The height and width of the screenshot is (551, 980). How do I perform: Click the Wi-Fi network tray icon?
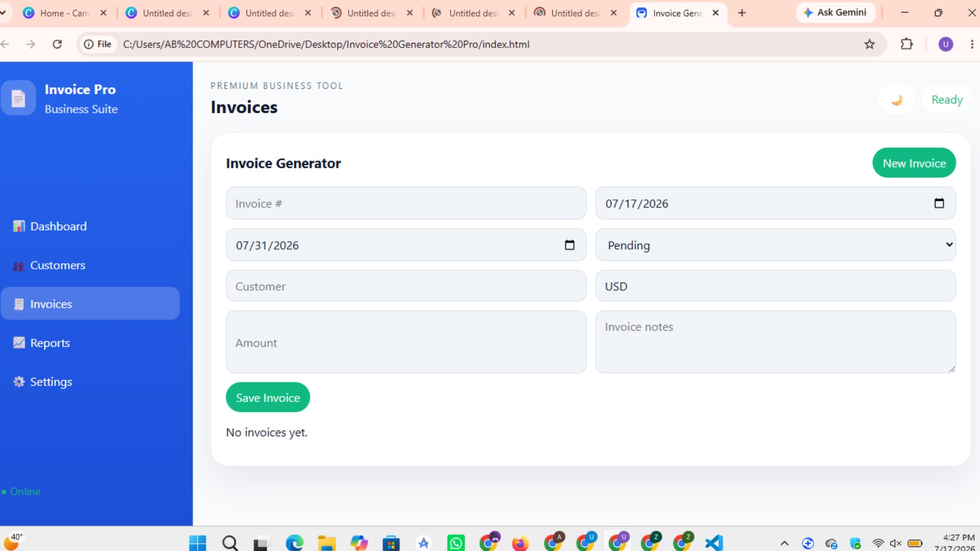click(x=878, y=543)
